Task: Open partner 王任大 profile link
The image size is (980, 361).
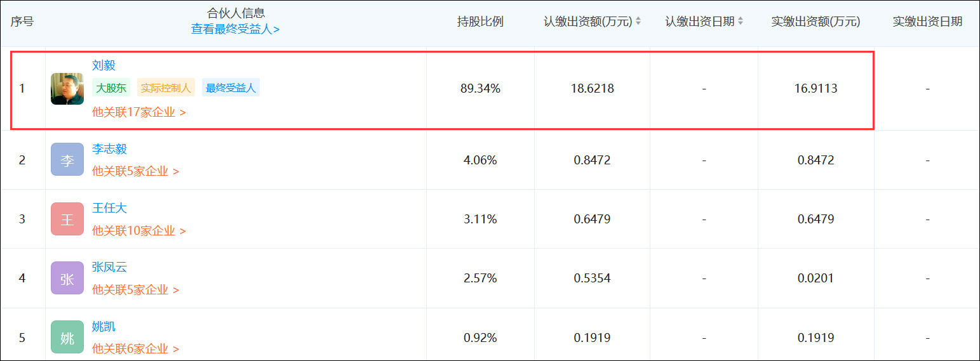Action: pyautogui.click(x=109, y=208)
